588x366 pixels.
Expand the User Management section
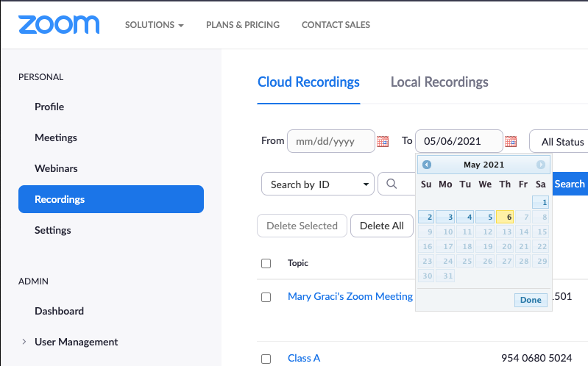[76, 342]
